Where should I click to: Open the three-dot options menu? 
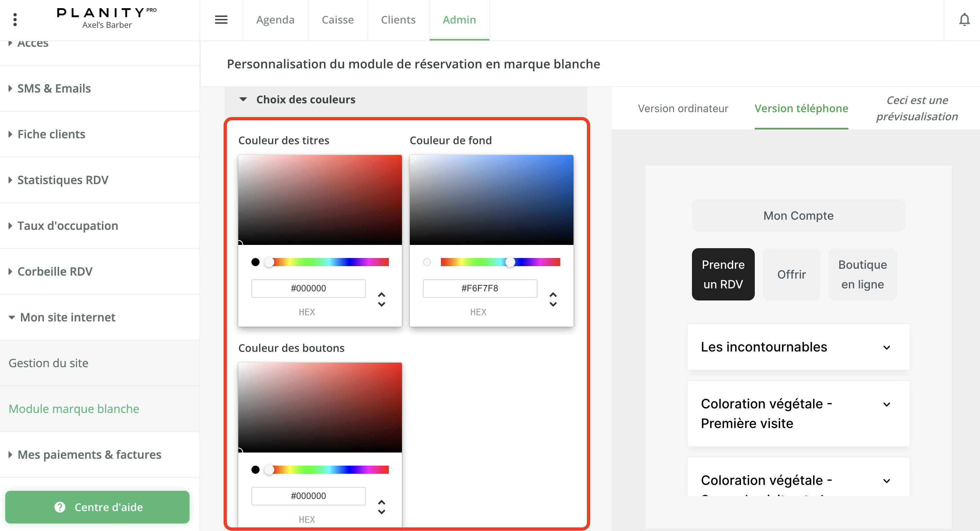click(15, 20)
